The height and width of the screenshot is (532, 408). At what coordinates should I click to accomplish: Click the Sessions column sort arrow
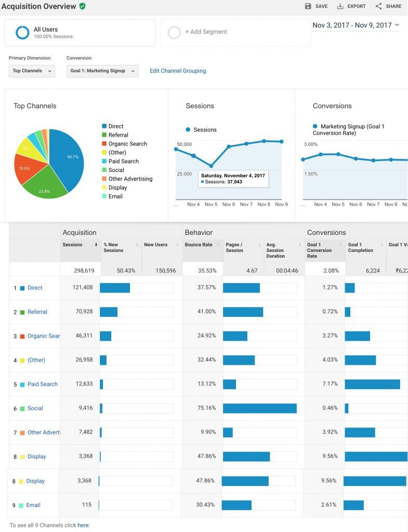(96, 245)
